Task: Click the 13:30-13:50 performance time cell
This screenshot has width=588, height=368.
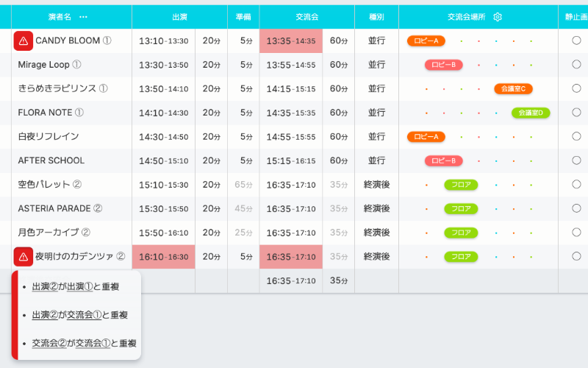Action: click(x=163, y=65)
